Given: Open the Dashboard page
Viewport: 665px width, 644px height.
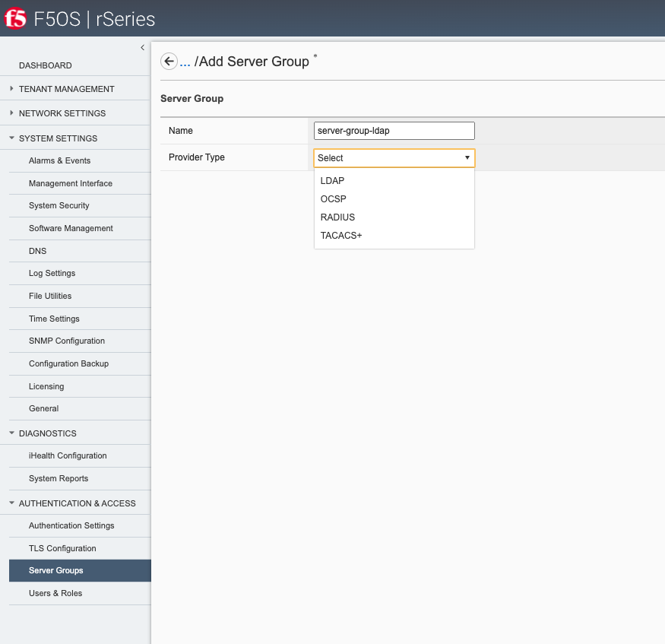Looking at the screenshot, I should pos(46,65).
